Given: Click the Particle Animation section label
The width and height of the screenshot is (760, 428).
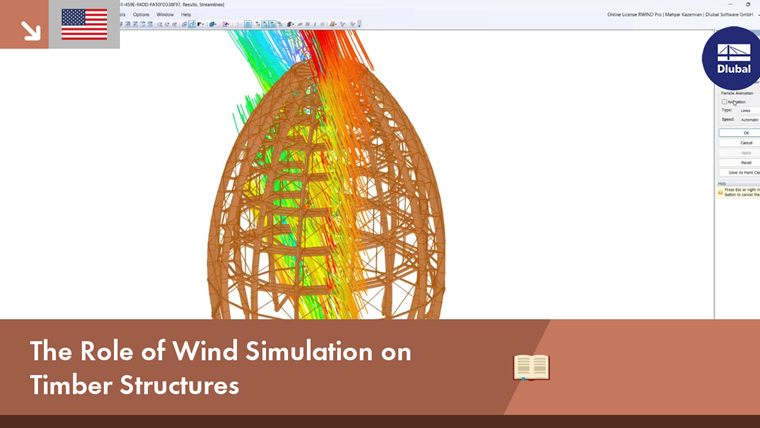Looking at the screenshot, I should [737, 93].
